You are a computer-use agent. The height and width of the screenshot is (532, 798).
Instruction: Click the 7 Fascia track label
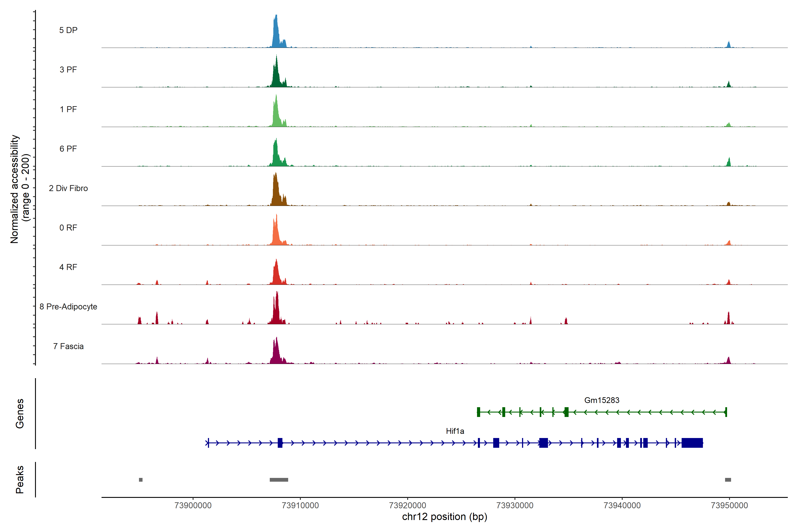click(68, 346)
